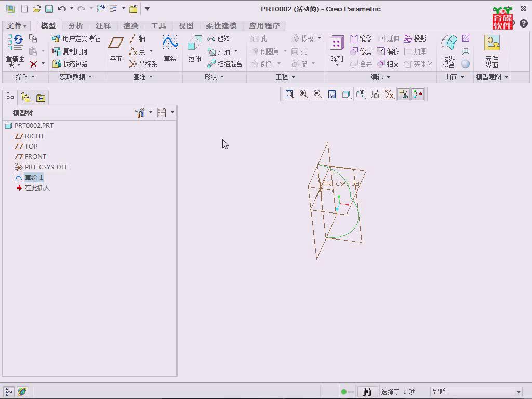Select the FRONT datum plane

pos(31,157)
